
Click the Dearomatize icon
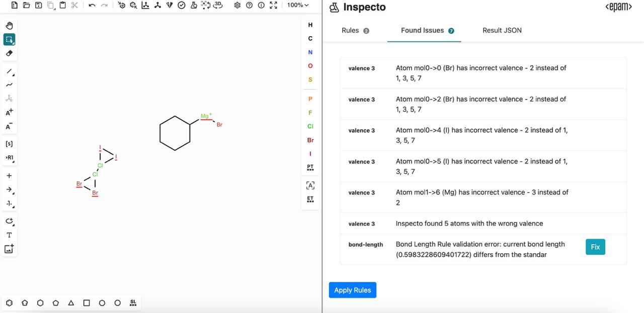[133, 5]
